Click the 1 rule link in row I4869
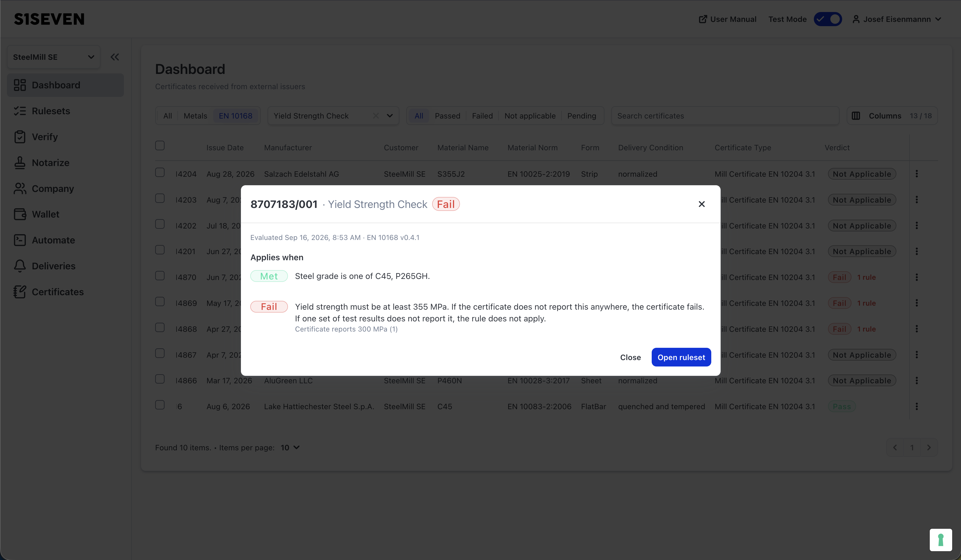The height and width of the screenshot is (560, 961). (866, 303)
